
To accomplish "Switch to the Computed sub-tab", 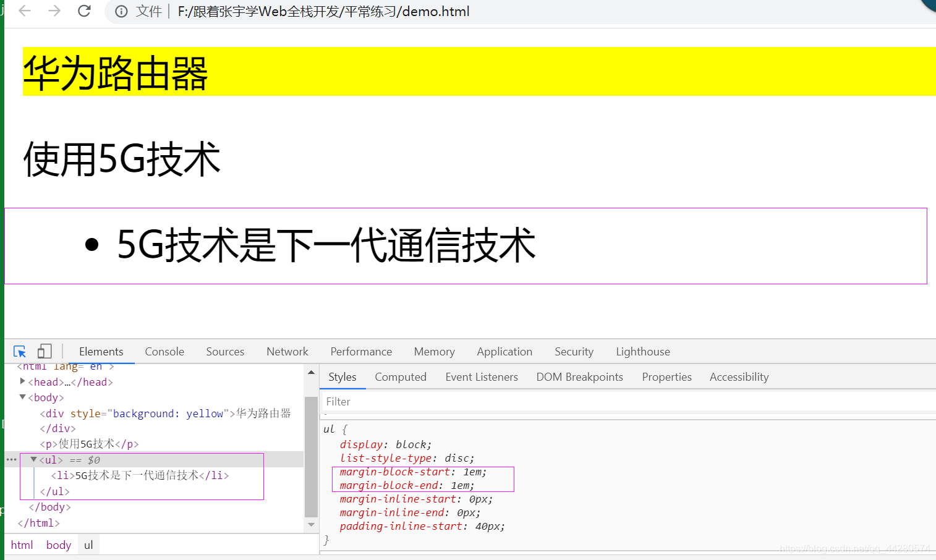I will (x=401, y=376).
